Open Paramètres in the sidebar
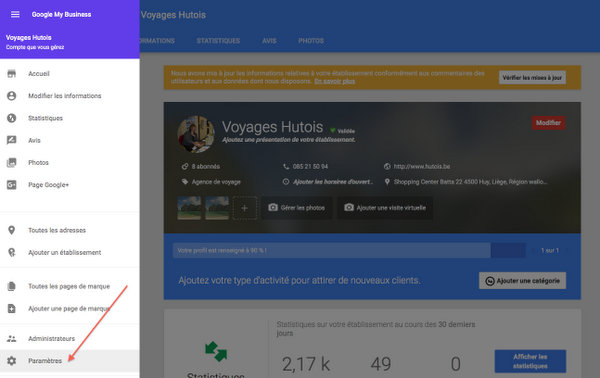Screen dimensions: 600x378 click(70, 361)
